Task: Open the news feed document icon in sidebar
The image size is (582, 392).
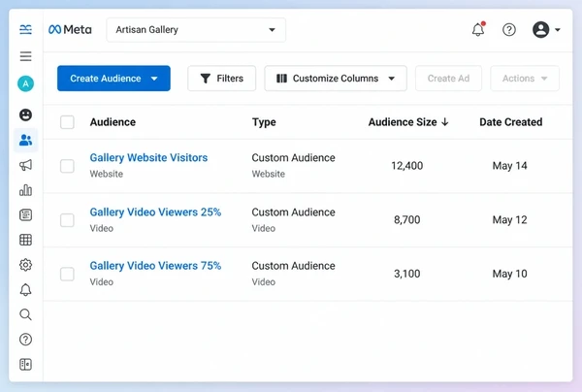Action: 25,215
